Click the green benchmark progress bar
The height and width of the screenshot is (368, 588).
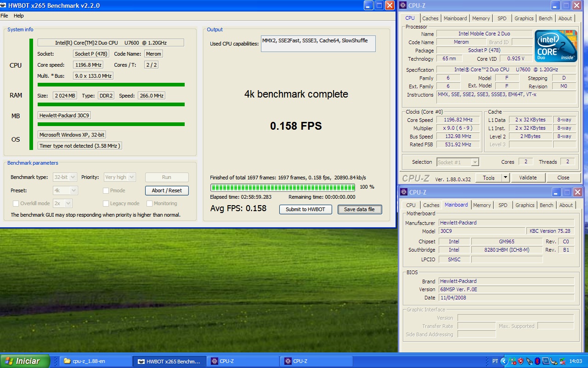click(283, 187)
